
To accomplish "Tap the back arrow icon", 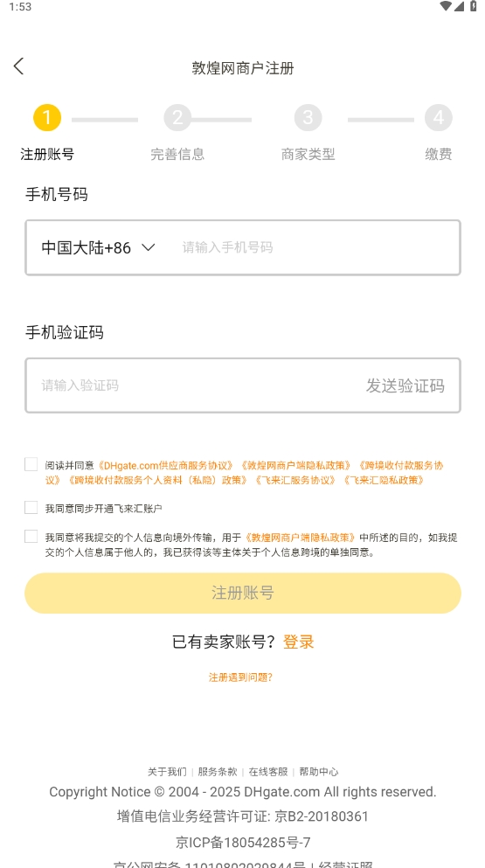I will click(19, 66).
